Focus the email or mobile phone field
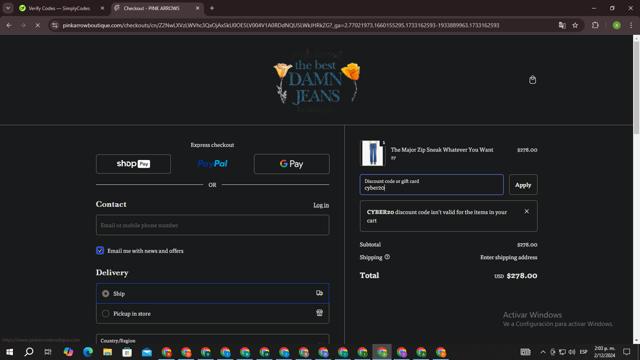This screenshot has height=360, width=640. coord(212,225)
